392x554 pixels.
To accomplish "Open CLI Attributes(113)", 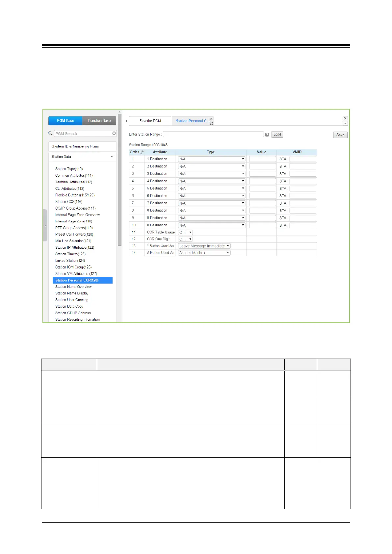I will click(69, 189).
